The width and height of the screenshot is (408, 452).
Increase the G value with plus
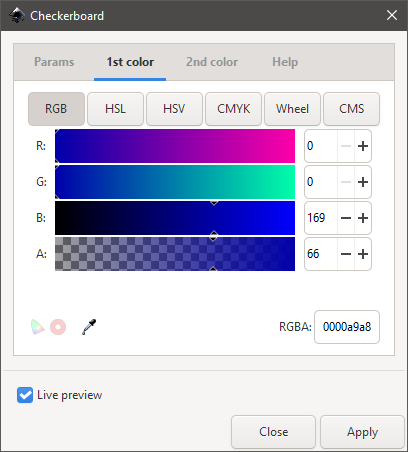point(363,182)
